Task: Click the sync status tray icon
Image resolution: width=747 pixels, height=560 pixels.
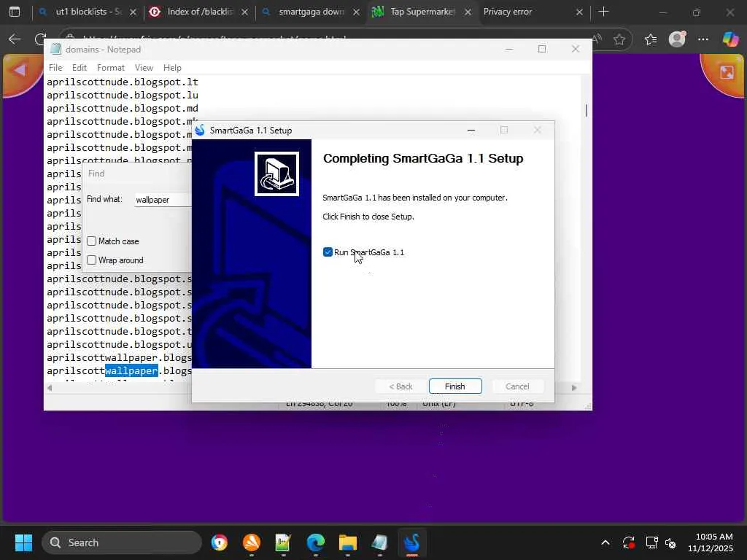Action: point(628,542)
